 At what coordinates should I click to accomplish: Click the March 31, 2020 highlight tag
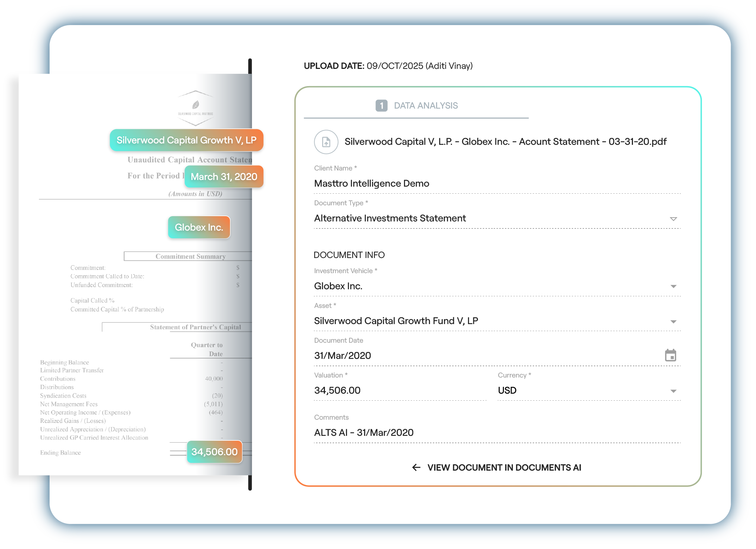224,177
